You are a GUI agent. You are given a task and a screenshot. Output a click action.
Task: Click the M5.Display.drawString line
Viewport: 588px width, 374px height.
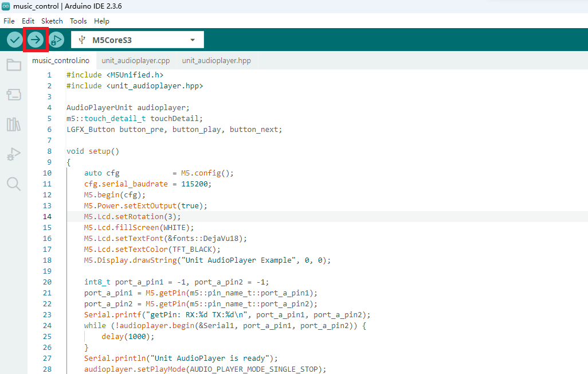click(207, 260)
